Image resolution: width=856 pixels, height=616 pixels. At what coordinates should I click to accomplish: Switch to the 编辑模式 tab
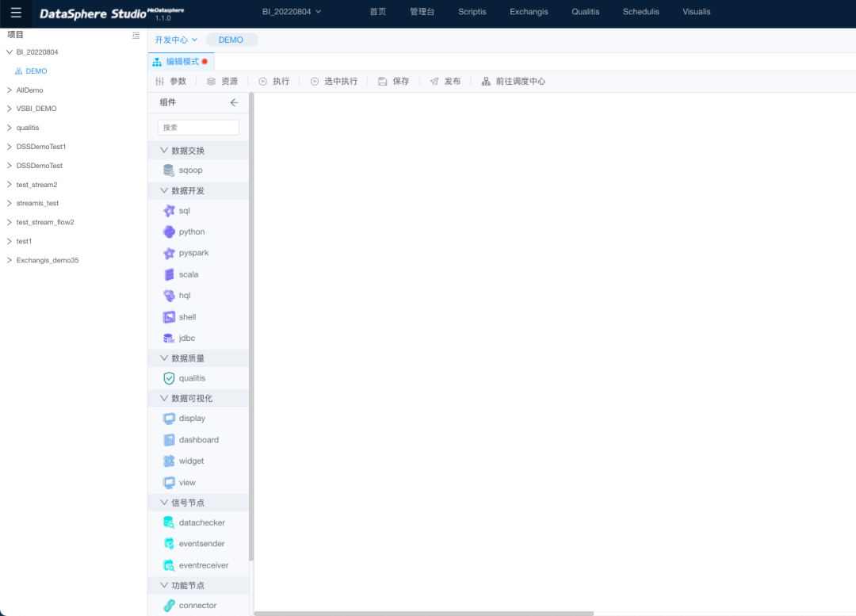coord(182,61)
